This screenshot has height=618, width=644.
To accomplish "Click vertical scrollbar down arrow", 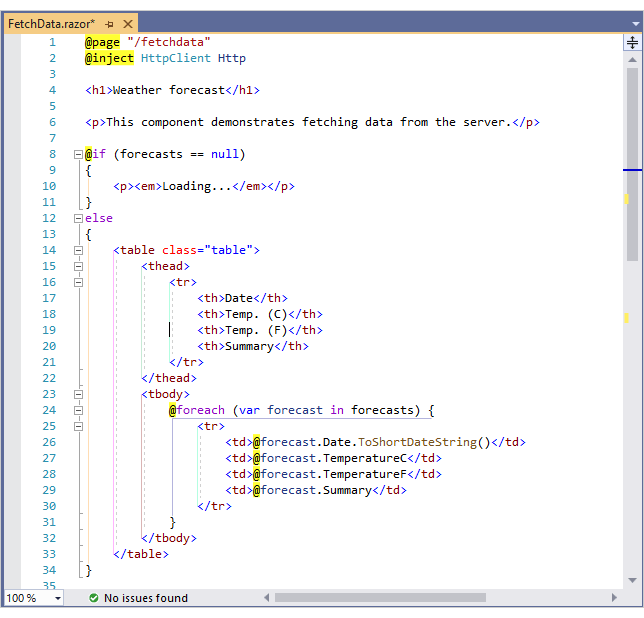I will coord(632,580).
